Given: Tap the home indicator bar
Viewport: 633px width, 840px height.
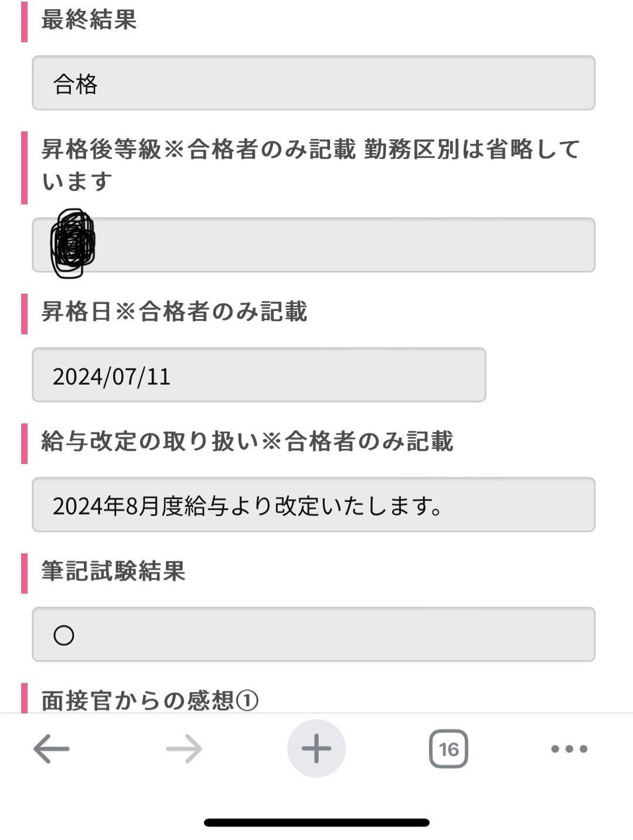Looking at the screenshot, I should pyautogui.click(x=316, y=822).
